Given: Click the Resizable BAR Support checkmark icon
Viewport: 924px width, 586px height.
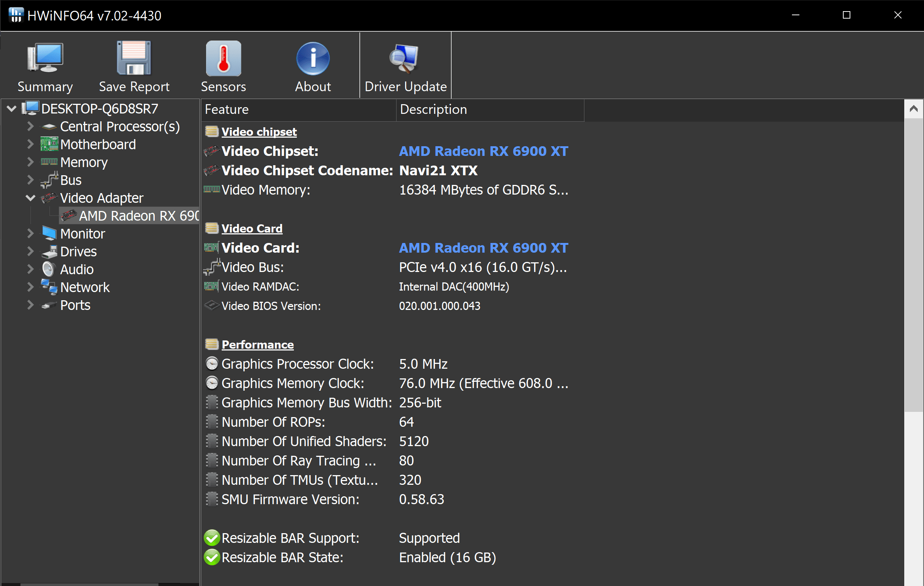Looking at the screenshot, I should tap(212, 538).
